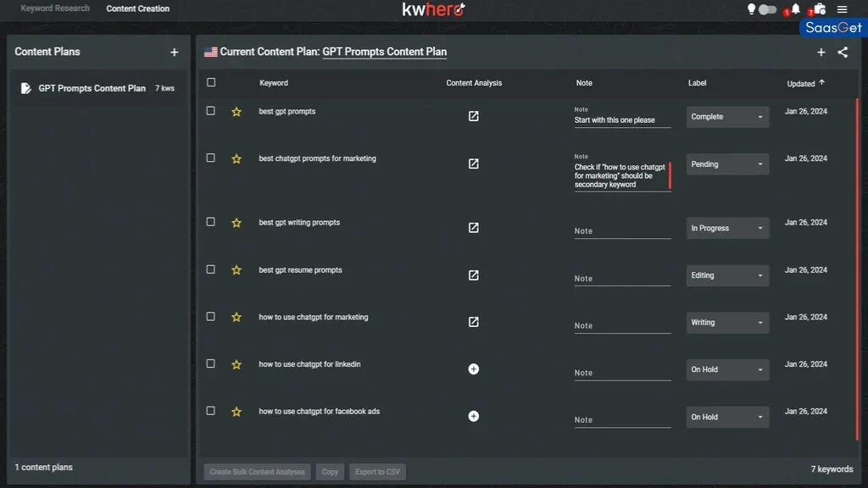Open On Hold dropdown for linkedin keyword
The image size is (868, 488).
click(x=727, y=369)
